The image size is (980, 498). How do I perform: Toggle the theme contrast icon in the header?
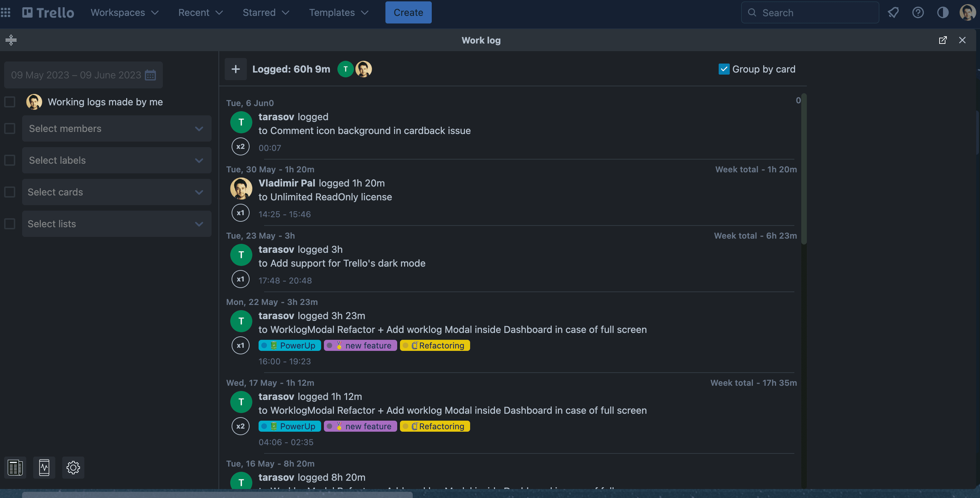pyautogui.click(x=943, y=12)
